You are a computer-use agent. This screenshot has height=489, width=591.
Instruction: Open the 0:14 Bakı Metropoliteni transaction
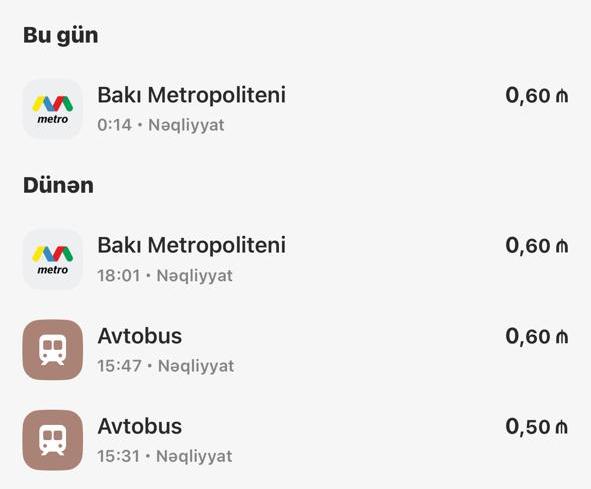[x=296, y=109]
